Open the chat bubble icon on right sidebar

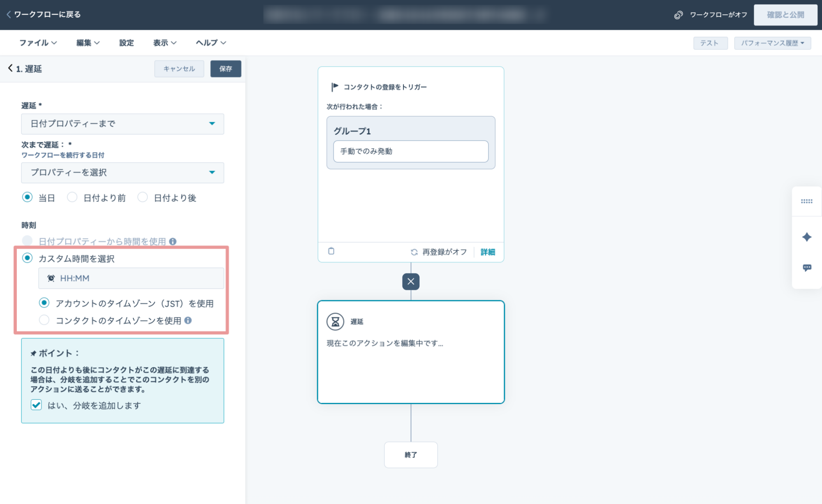806,268
